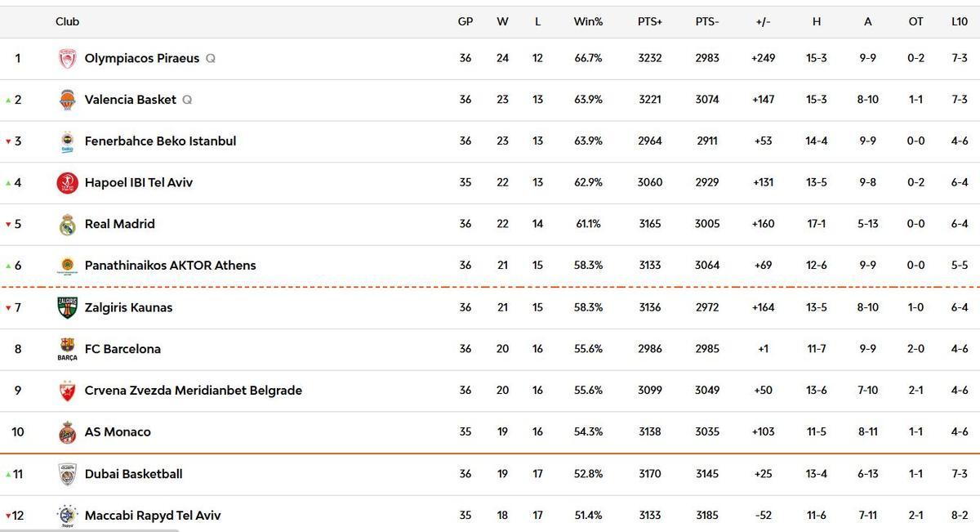Click the Zalgiris Kaunas club logo

tap(69, 306)
